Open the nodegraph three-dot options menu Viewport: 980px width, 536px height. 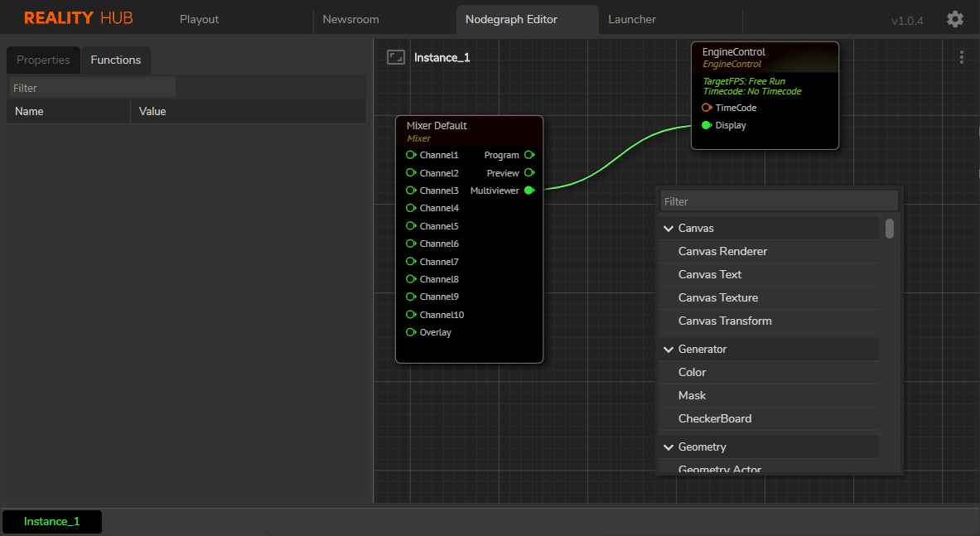[x=961, y=57]
